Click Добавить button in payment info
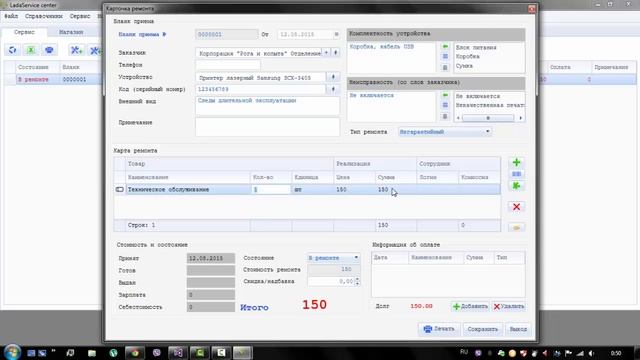The image size is (640, 360). click(x=470, y=307)
